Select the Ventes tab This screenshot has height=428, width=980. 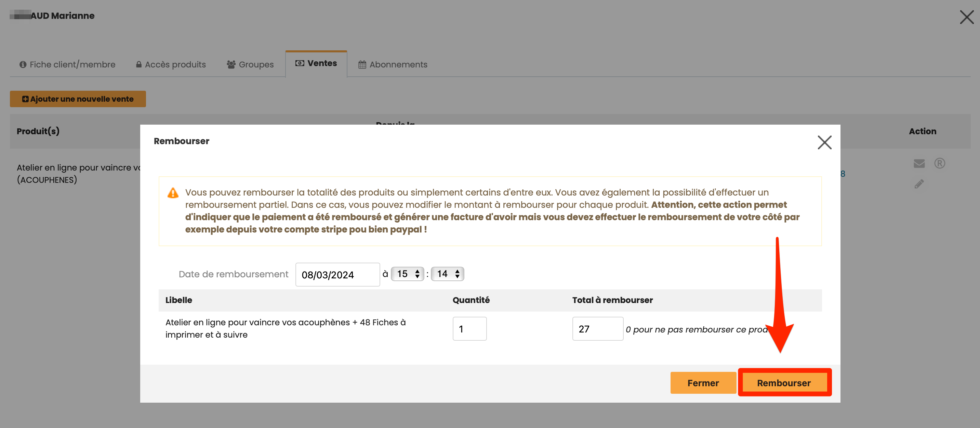point(316,63)
